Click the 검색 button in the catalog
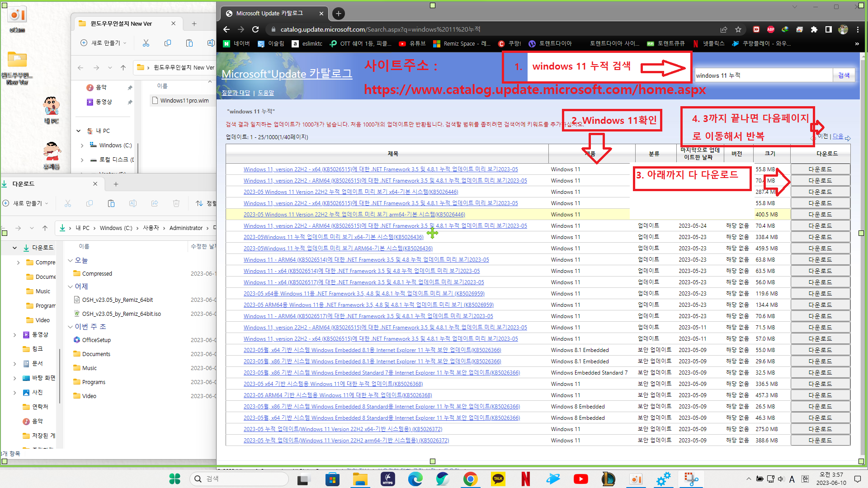Viewport: 868px width, 488px height. click(844, 75)
